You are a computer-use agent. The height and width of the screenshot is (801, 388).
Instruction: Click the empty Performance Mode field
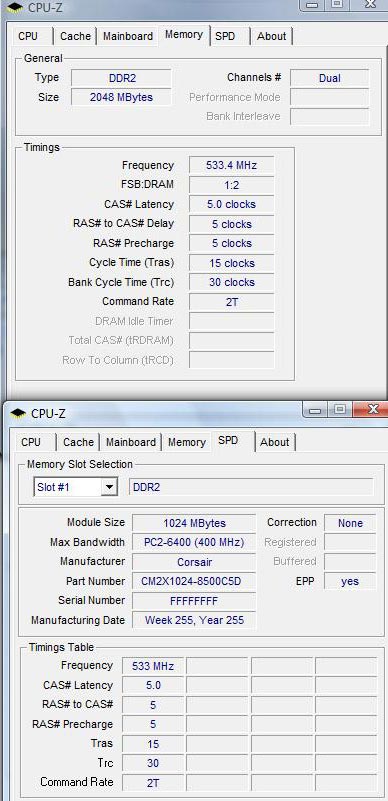[329, 98]
